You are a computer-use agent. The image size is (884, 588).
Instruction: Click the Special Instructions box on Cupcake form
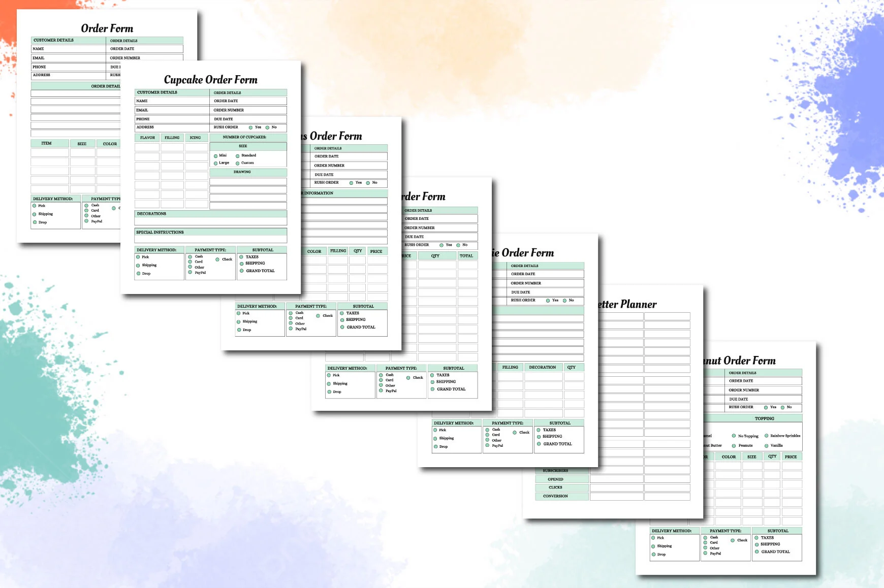[211, 239]
